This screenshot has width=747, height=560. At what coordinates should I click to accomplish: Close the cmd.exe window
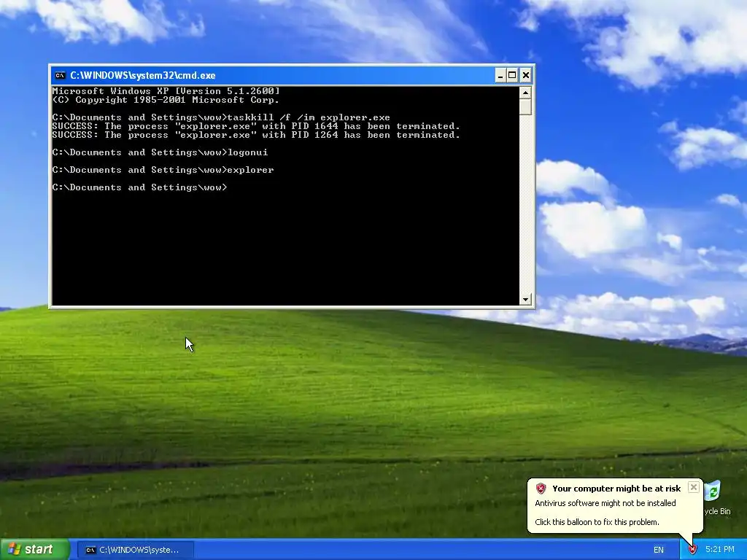(525, 75)
